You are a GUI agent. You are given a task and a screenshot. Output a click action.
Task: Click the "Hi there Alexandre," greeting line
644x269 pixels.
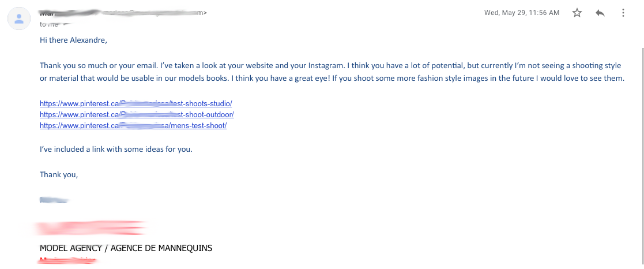(74, 40)
